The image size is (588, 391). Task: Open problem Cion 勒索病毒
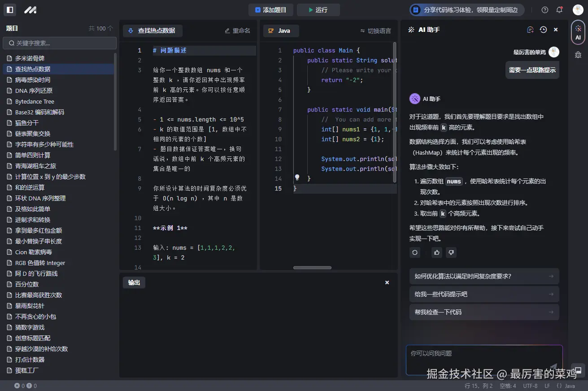(58, 252)
